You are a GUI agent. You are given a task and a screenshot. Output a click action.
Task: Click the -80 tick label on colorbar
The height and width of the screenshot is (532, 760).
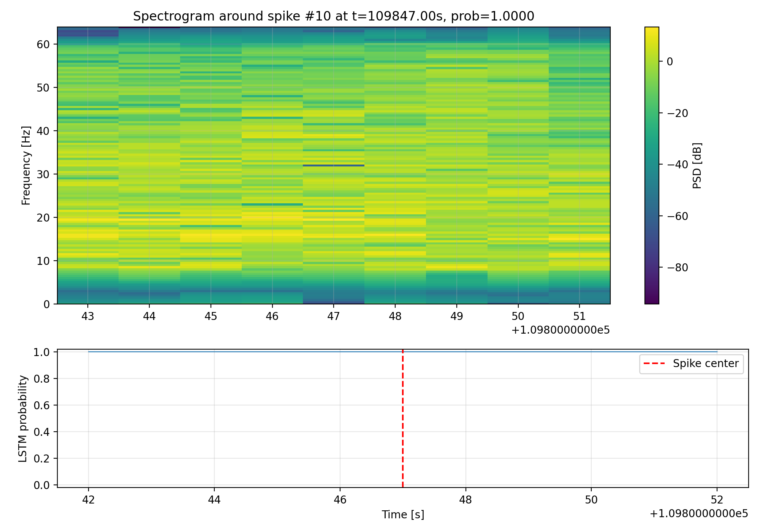click(x=677, y=268)
